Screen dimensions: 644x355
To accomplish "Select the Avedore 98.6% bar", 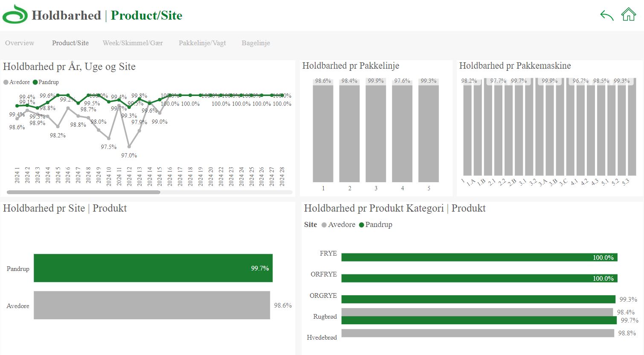I will (x=152, y=305).
